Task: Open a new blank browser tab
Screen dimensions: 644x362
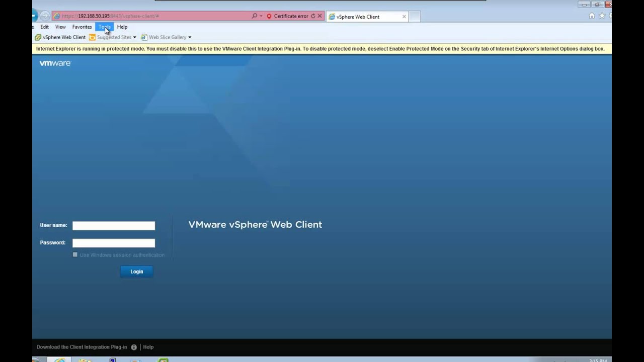Action: (x=415, y=17)
